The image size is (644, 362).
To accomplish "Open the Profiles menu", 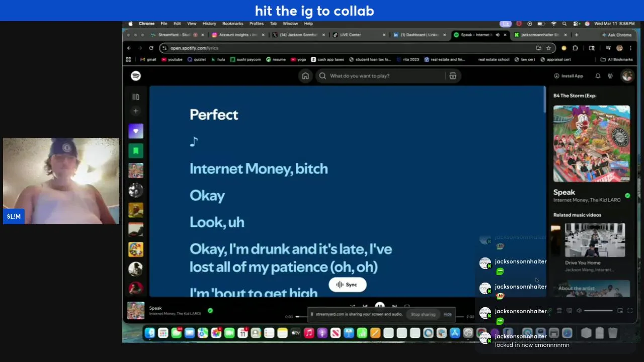I will pos(256,24).
